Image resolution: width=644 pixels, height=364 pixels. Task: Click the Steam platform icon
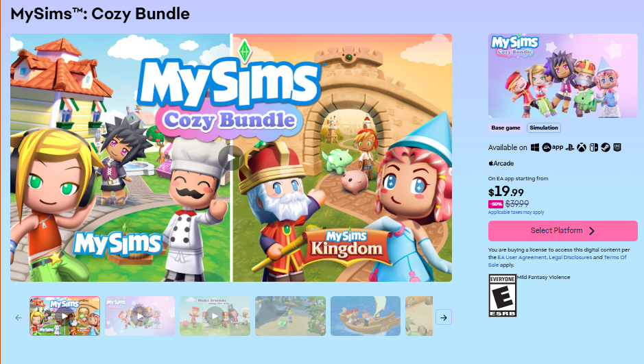[x=606, y=148]
